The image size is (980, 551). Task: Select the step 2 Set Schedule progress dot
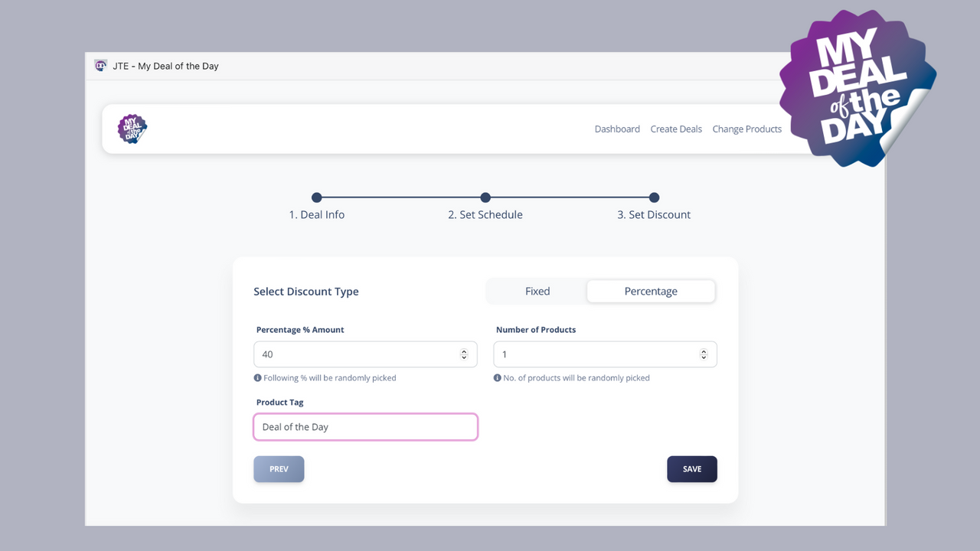[x=485, y=197]
